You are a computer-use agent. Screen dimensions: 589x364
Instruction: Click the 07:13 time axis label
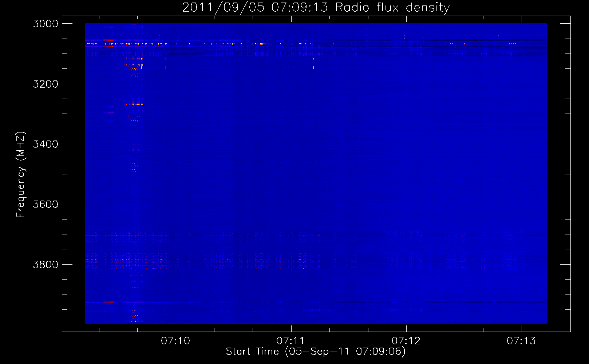(521, 341)
